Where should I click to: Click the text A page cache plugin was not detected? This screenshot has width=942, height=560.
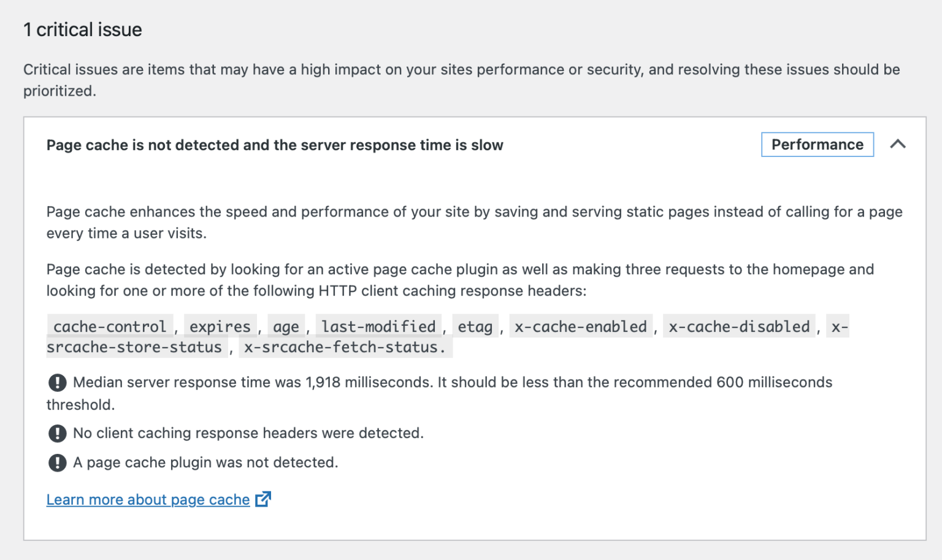point(205,462)
